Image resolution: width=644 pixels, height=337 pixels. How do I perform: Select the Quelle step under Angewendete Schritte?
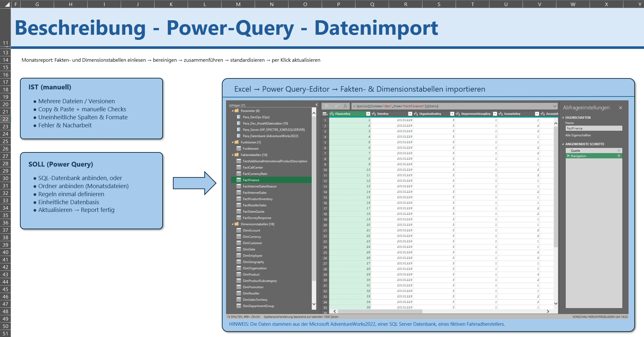pos(575,150)
